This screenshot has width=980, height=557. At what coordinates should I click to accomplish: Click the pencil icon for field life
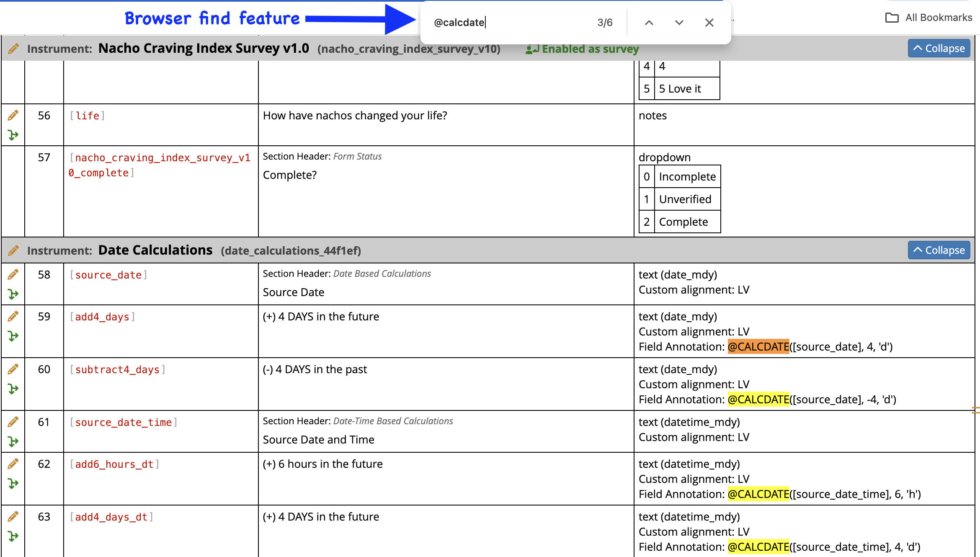[x=13, y=115]
